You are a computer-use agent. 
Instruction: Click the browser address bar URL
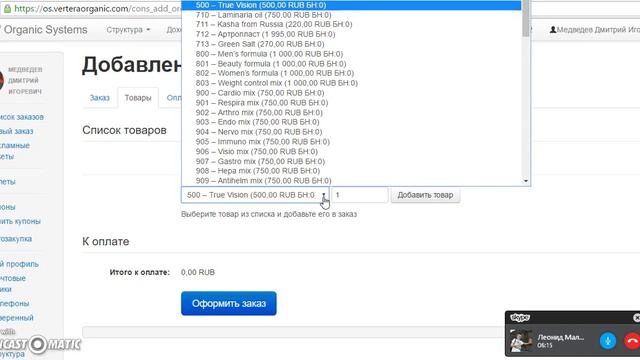tap(98, 8)
